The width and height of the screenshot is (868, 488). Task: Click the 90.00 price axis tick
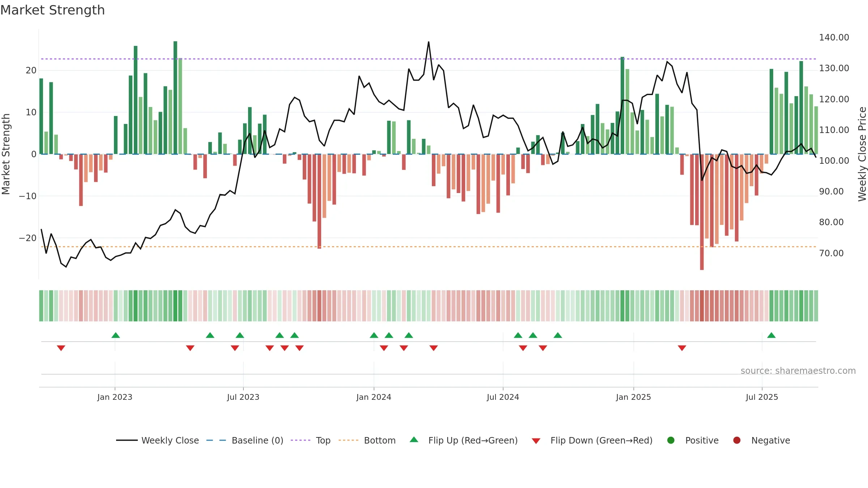pyautogui.click(x=831, y=191)
